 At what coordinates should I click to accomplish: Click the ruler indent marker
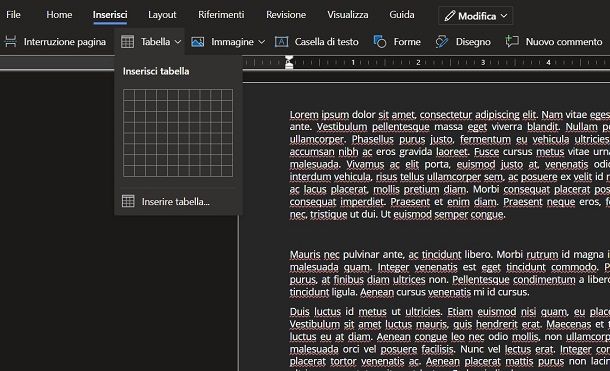point(289,63)
